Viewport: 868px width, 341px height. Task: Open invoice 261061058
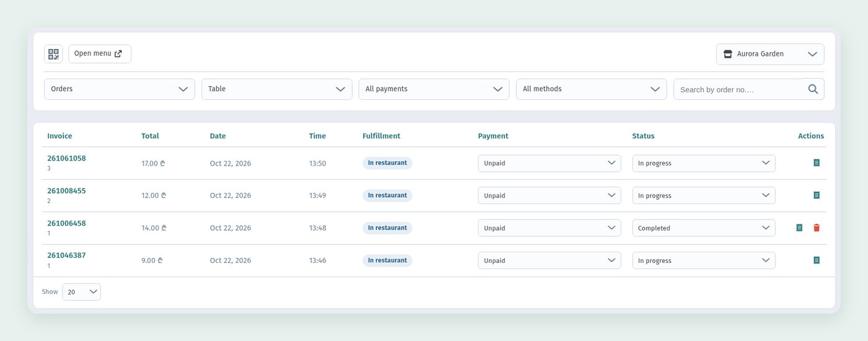[x=66, y=158]
